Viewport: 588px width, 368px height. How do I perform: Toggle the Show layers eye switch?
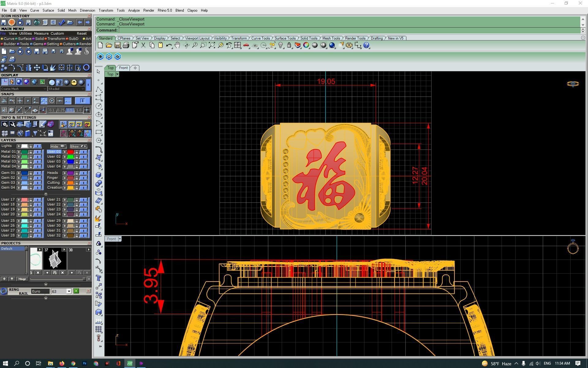click(78, 146)
